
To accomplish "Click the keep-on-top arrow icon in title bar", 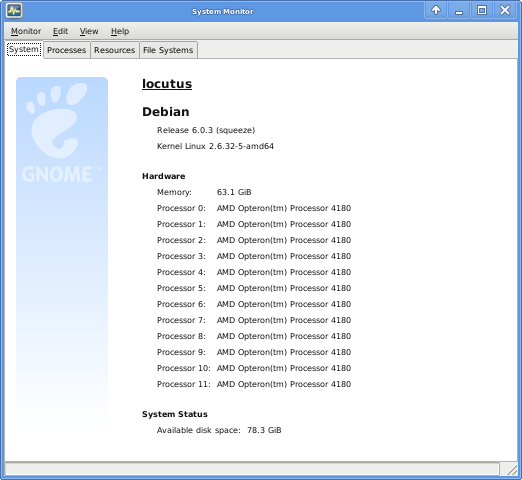I will click(x=436, y=10).
